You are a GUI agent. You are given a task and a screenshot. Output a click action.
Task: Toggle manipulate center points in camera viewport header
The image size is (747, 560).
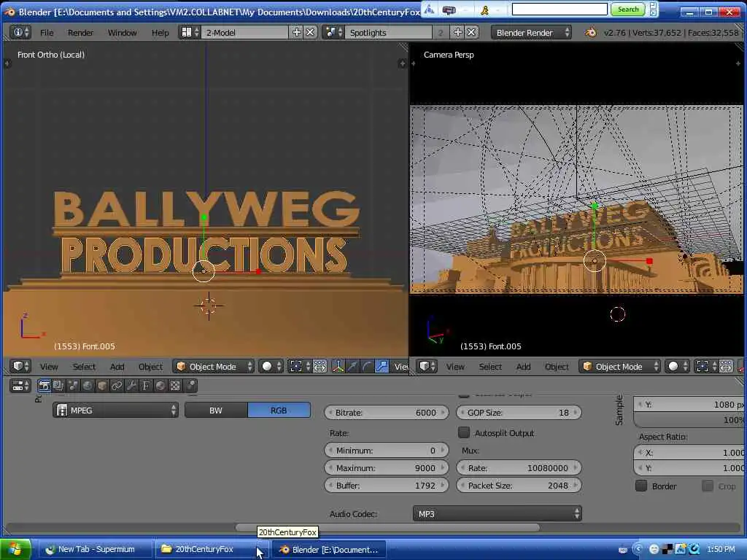(x=726, y=366)
